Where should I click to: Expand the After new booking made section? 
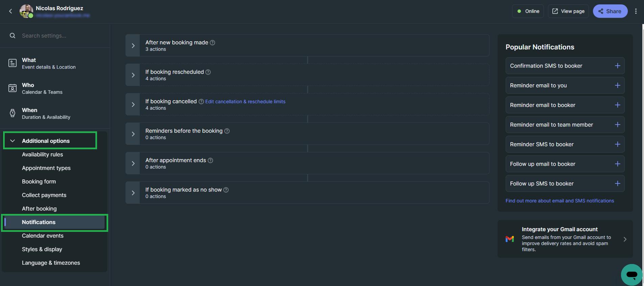133,45
